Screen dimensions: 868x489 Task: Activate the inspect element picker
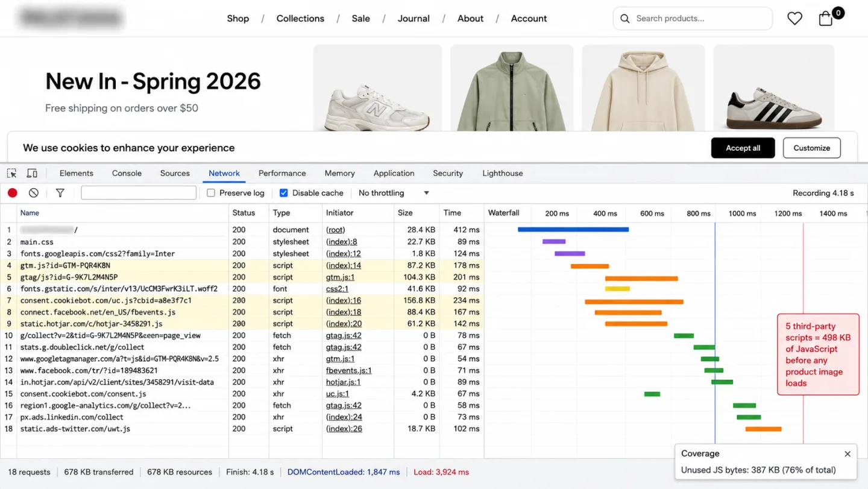point(12,173)
